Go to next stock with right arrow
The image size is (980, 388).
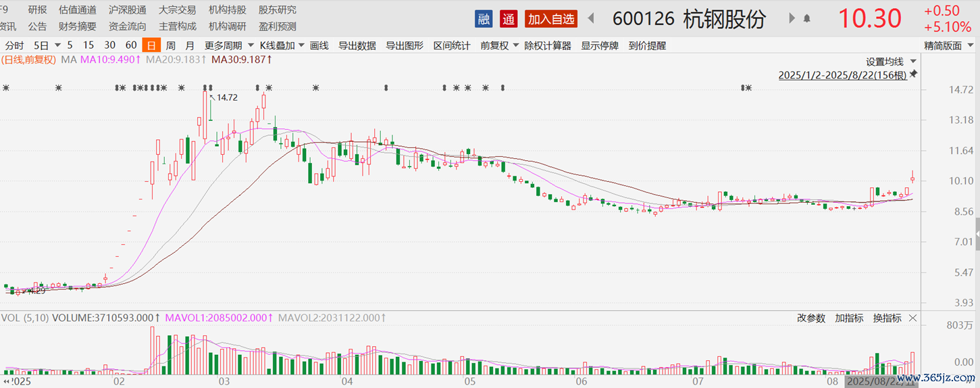[792, 18]
